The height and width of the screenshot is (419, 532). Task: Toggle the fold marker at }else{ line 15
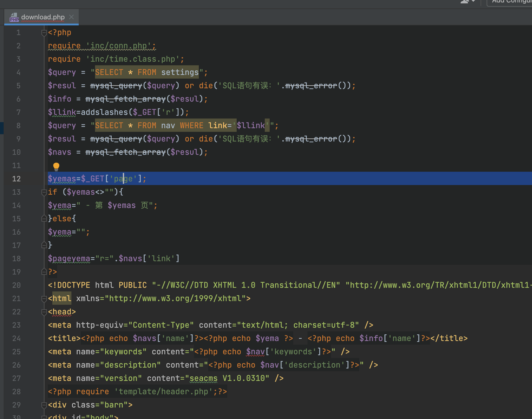click(x=44, y=219)
